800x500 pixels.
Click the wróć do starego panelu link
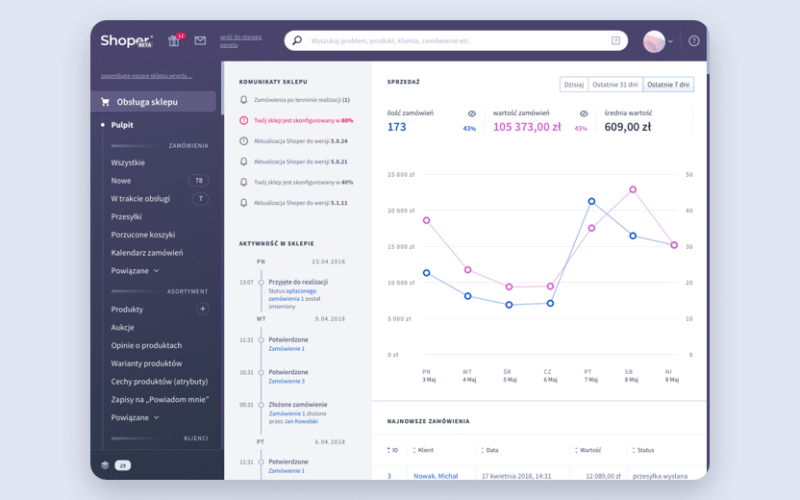241,41
